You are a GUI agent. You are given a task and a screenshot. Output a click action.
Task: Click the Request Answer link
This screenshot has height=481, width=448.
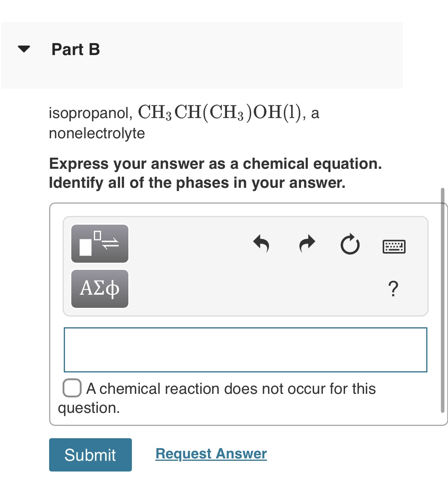211,453
